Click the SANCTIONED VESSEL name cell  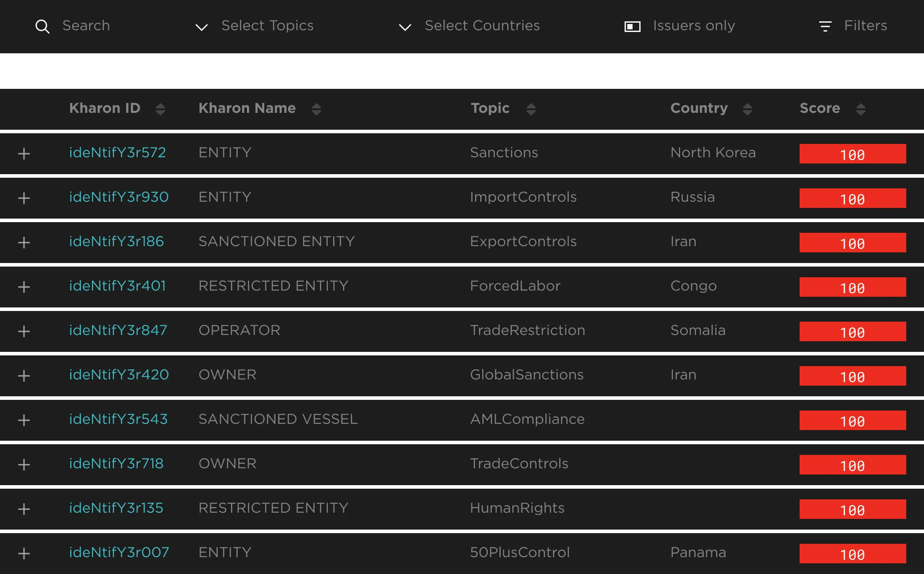click(278, 419)
